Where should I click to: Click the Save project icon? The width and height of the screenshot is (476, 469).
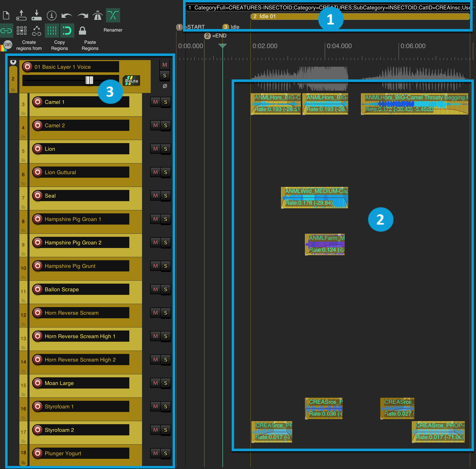[x=37, y=16]
